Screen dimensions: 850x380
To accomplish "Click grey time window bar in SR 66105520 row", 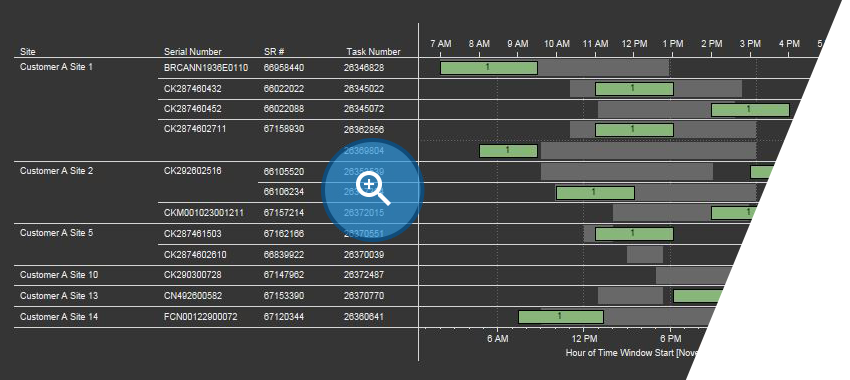I will 627,171.
